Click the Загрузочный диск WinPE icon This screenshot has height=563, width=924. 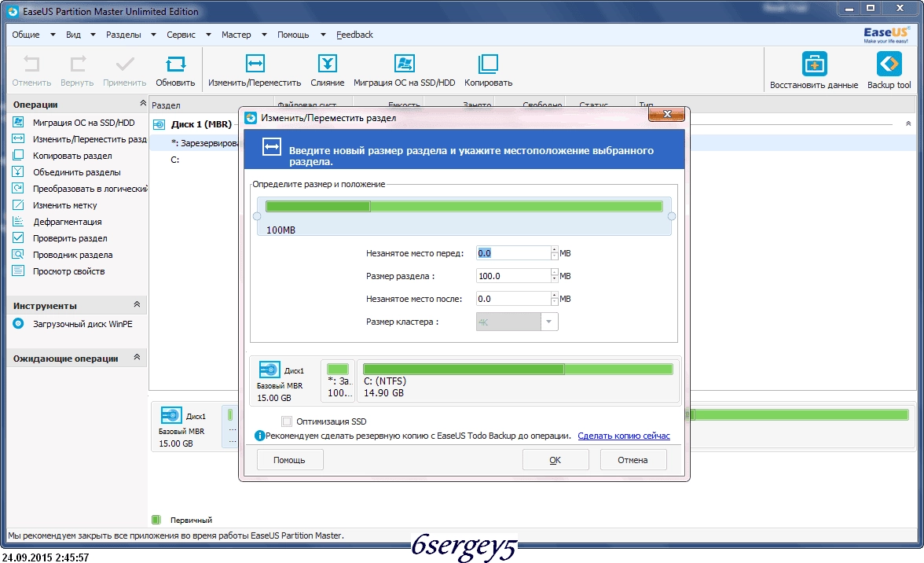[18, 324]
